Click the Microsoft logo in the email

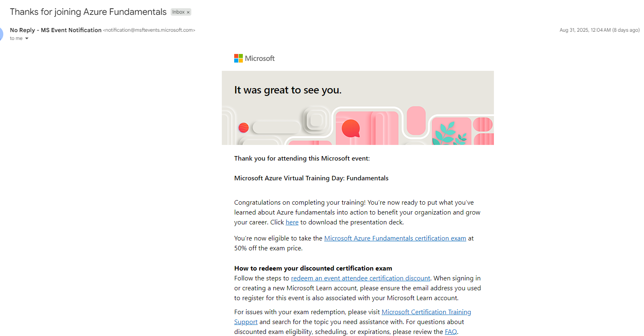click(x=254, y=58)
